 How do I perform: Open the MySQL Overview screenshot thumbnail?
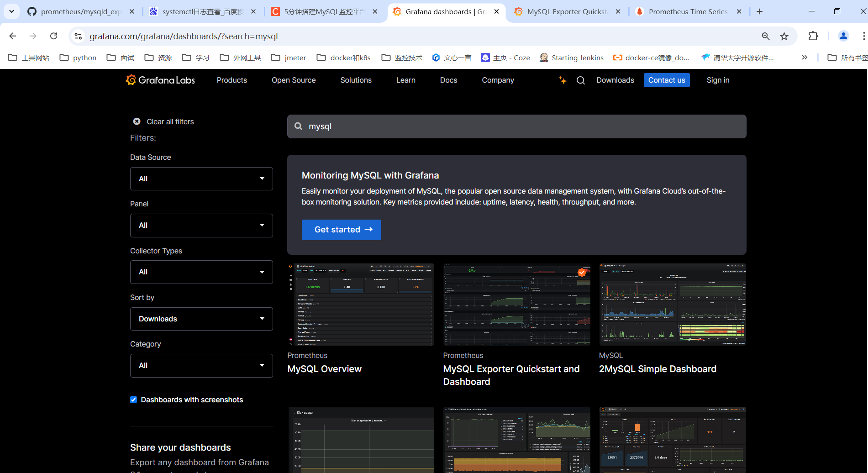point(361,304)
